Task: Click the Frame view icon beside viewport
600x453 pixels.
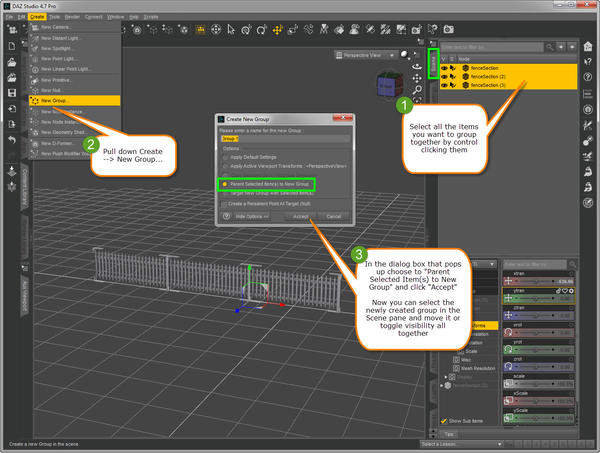Action: coord(417,100)
